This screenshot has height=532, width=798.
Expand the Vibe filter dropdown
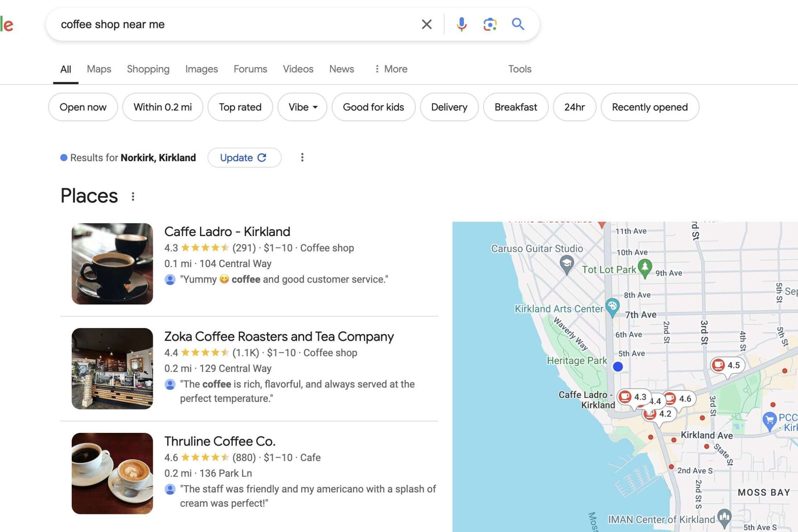pos(302,107)
